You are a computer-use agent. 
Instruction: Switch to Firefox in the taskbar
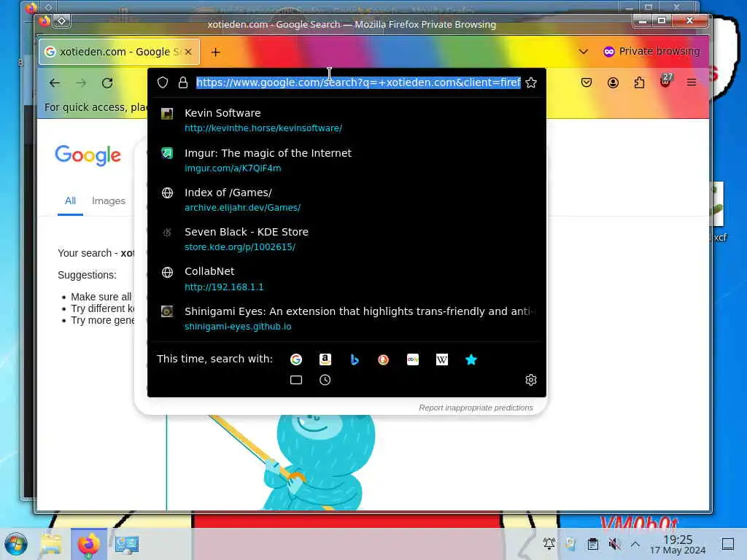[88, 544]
